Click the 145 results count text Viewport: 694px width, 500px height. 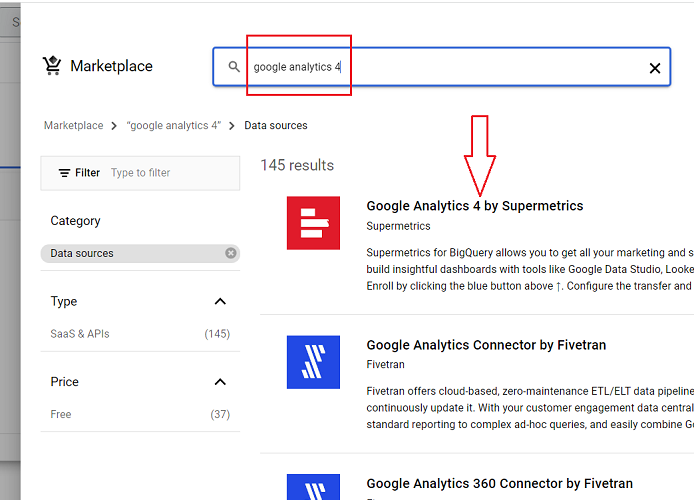(297, 165)
